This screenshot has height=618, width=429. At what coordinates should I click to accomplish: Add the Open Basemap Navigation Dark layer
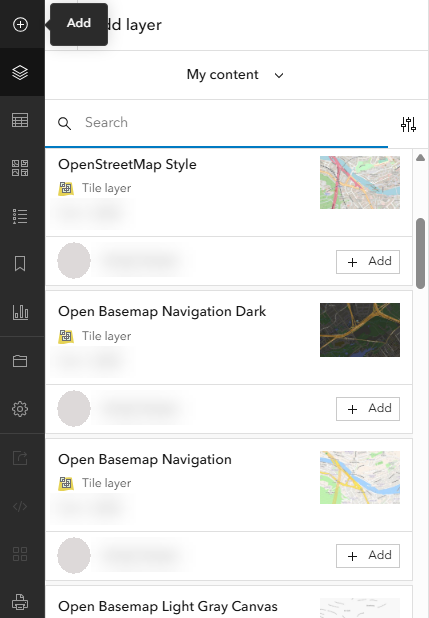(x=368, y=409)
